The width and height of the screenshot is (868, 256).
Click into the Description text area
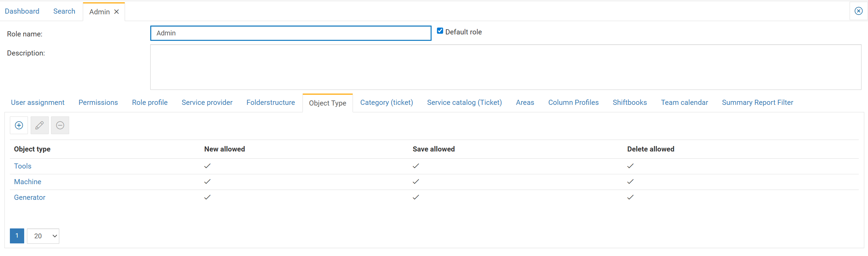tap(506, 67)
